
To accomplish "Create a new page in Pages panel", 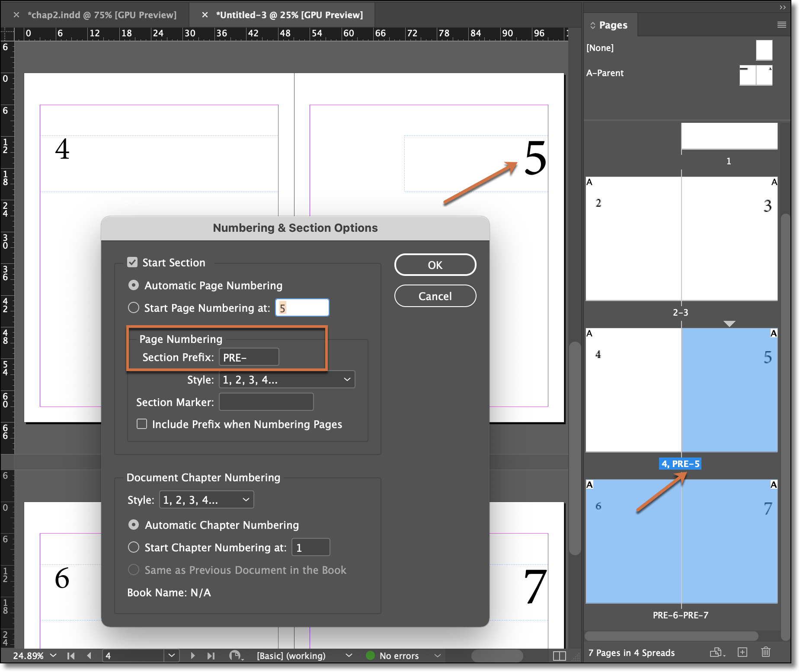I will click(743, 653).
